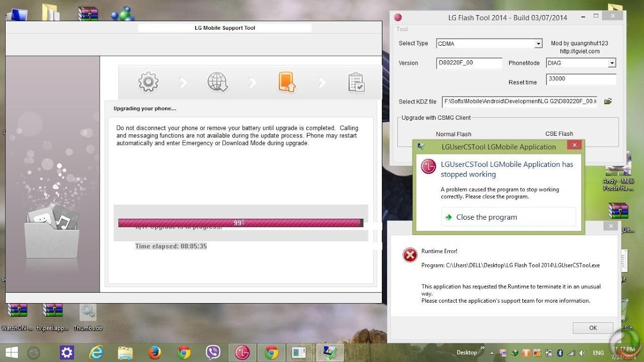
Task: Click the Mod by quangnhut123 text
Action: (x=580, y=44)
